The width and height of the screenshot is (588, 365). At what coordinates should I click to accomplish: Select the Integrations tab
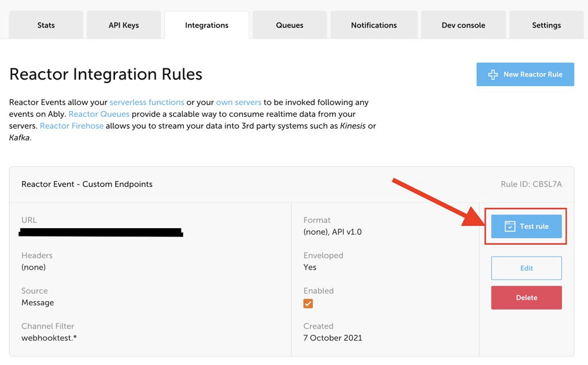coord(207,25)
